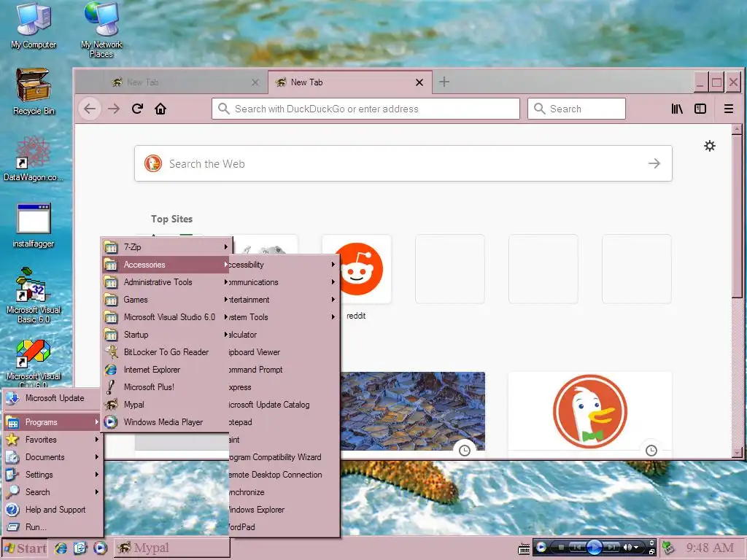This screenshot has width=747, height=560.
Task: Open Microsoft Update from Start menu
Action: coord(53,398)
